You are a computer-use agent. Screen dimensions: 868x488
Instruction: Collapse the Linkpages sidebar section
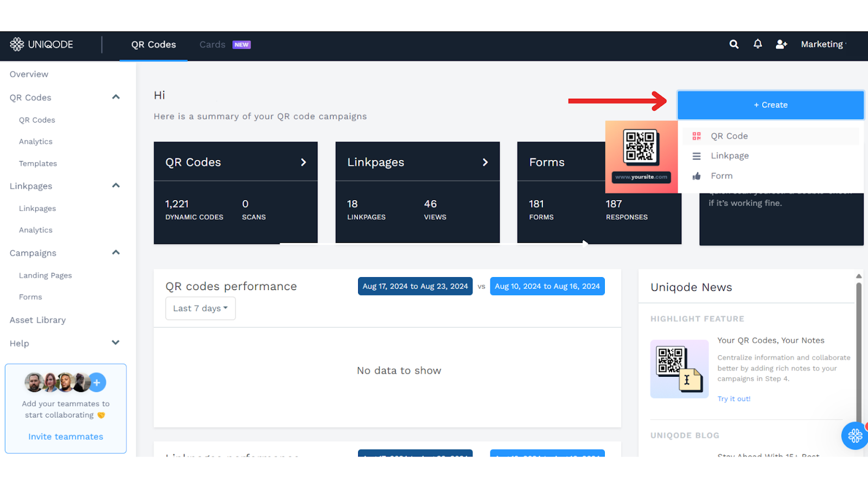point(116,185)
